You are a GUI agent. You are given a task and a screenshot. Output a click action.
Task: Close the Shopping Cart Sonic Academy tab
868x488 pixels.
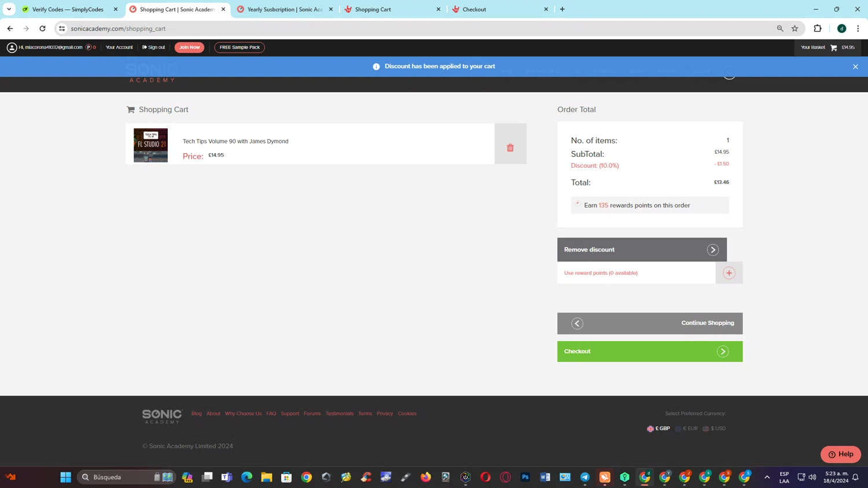pos(223,9)
